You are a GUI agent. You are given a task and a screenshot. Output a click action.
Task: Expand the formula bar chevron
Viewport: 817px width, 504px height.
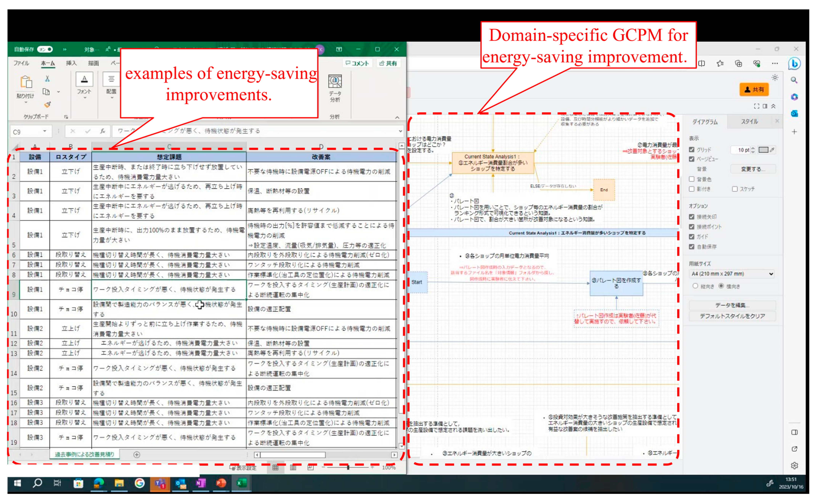[x=400, y=131]
